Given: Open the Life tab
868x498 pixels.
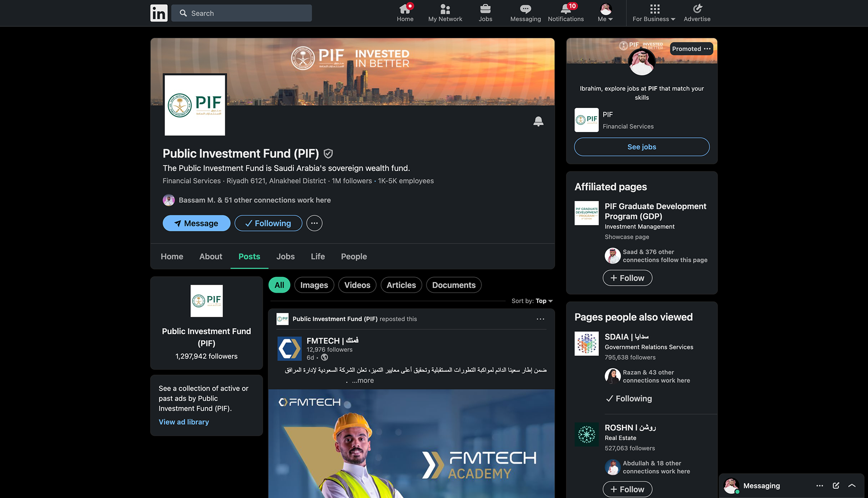Looking at the screenshot, I should pos(318,256).
